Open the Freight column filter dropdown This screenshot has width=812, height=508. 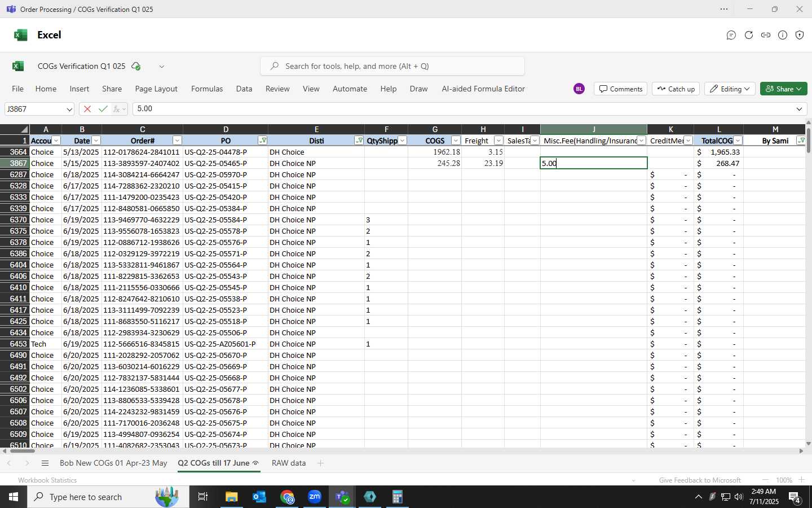click(498, 141)
